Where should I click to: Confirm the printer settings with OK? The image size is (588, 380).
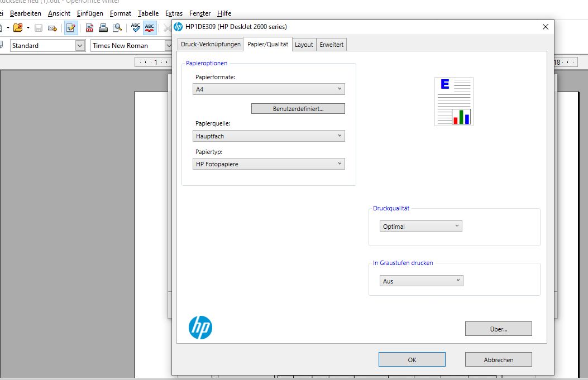pos(412,360)
